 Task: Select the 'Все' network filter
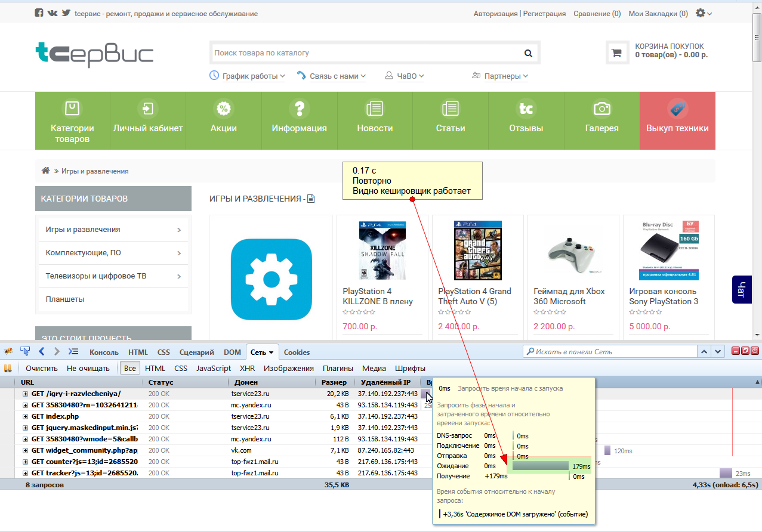click(x=129, y=368)
